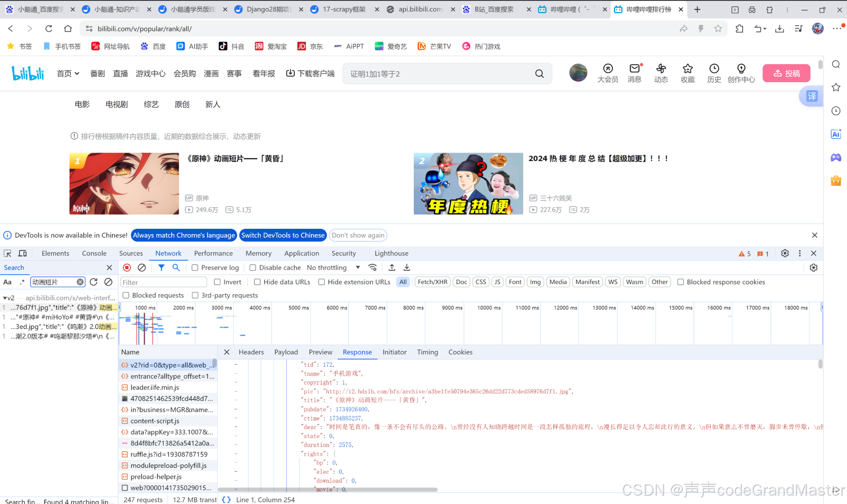Import HAR file with upload arrow
The image size is (847, 504).
tap(392, 267)
